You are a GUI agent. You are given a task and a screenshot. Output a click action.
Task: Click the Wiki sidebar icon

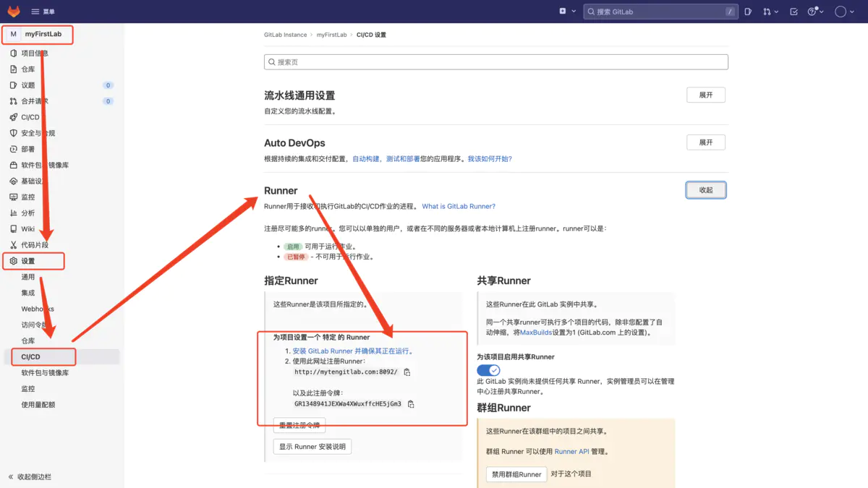tap(14, 228)
